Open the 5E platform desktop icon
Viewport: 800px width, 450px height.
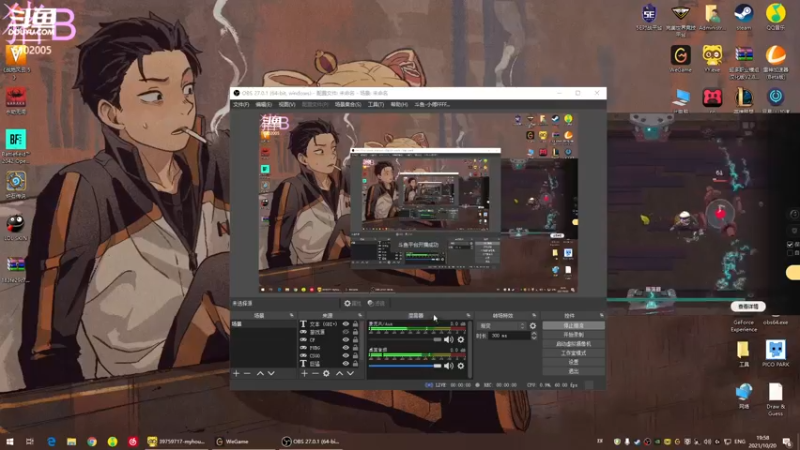(x=649, y=16)
